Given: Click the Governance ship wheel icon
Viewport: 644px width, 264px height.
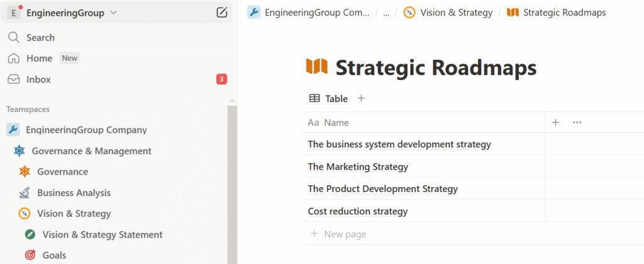Looking at the screenshot, I should tap(25, 172).
